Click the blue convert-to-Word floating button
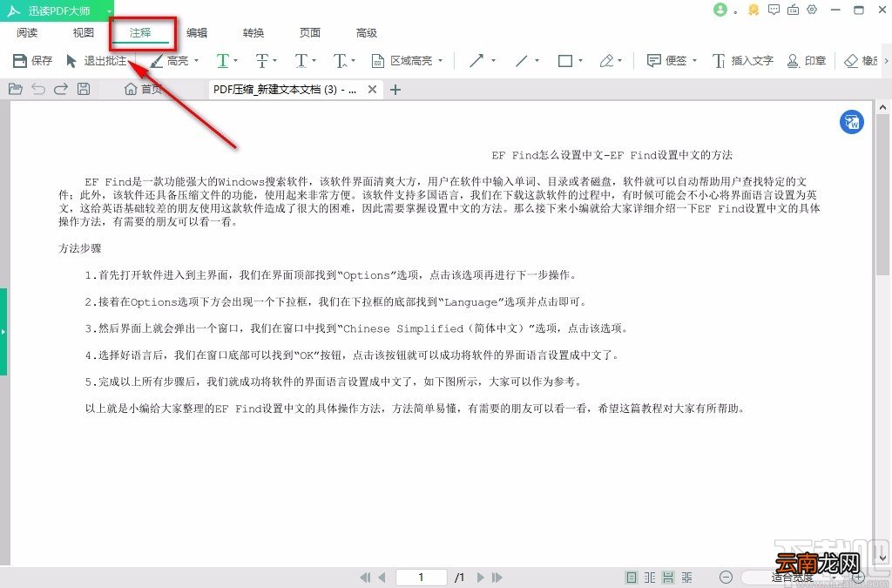The image size is (892, 588). click(852, 122)
